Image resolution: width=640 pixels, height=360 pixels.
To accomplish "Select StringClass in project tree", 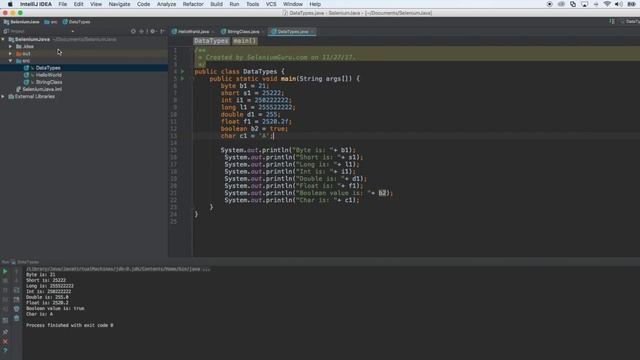I will 49,82.
